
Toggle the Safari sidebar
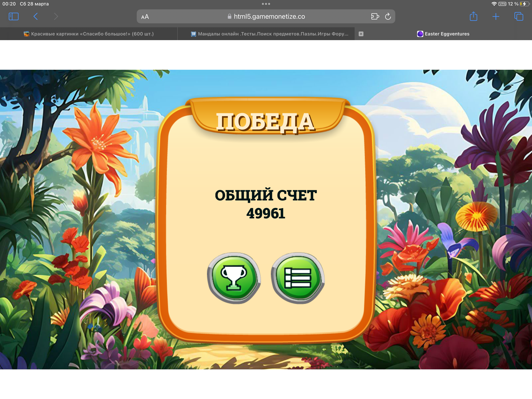(x=14, y=16)
